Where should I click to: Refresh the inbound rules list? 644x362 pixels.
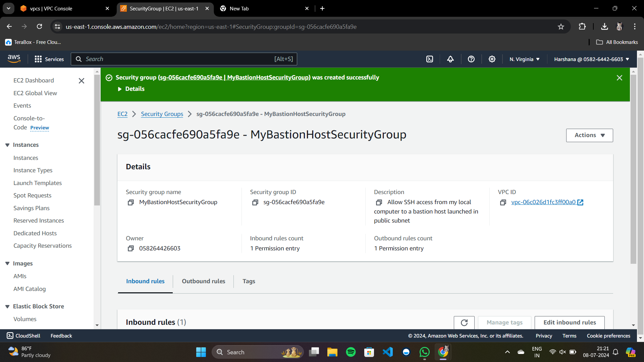click(464, 322)
